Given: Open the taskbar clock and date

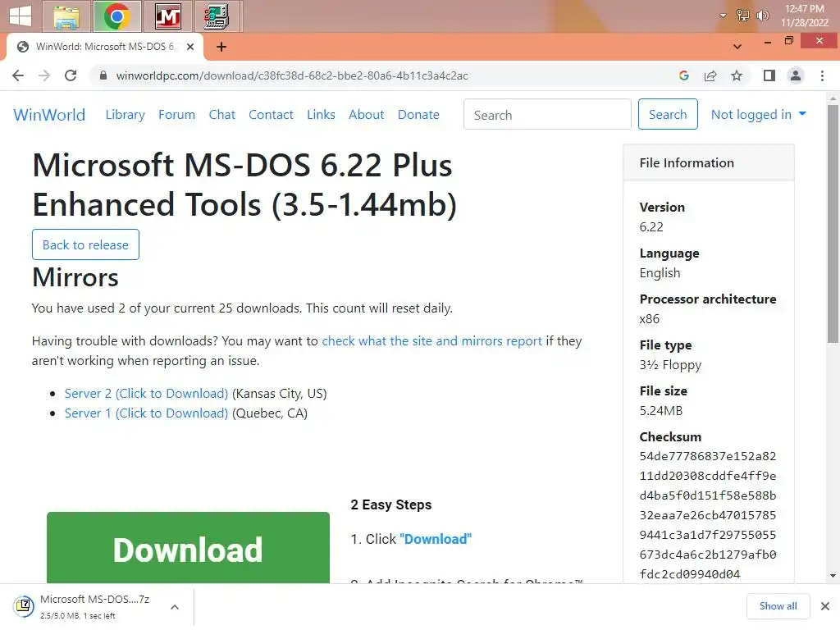Looking at the screenshot, I should click(804, 16).
